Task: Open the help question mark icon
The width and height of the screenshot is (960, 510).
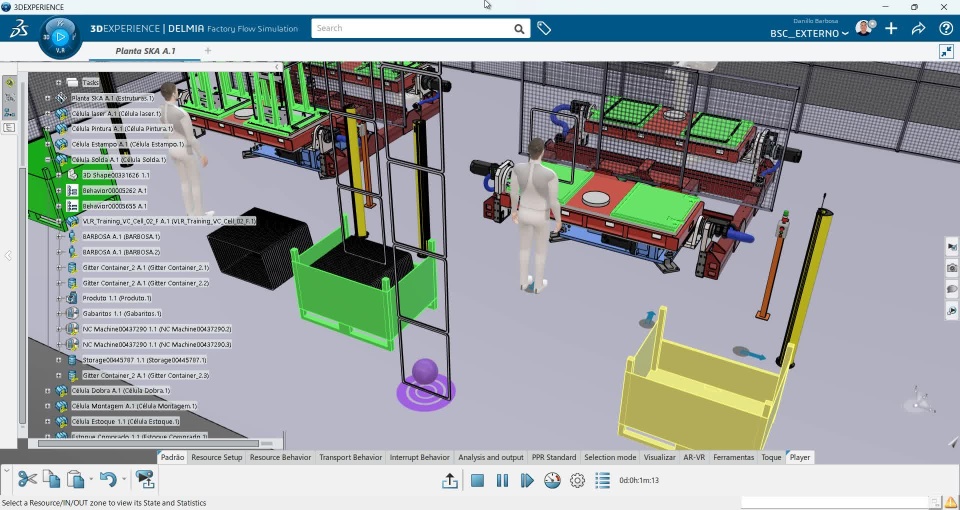Action: (946, 29)
